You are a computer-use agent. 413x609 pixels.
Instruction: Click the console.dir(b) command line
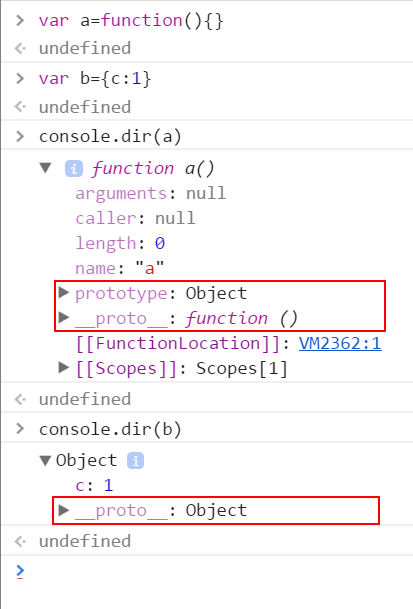(110, 429)
